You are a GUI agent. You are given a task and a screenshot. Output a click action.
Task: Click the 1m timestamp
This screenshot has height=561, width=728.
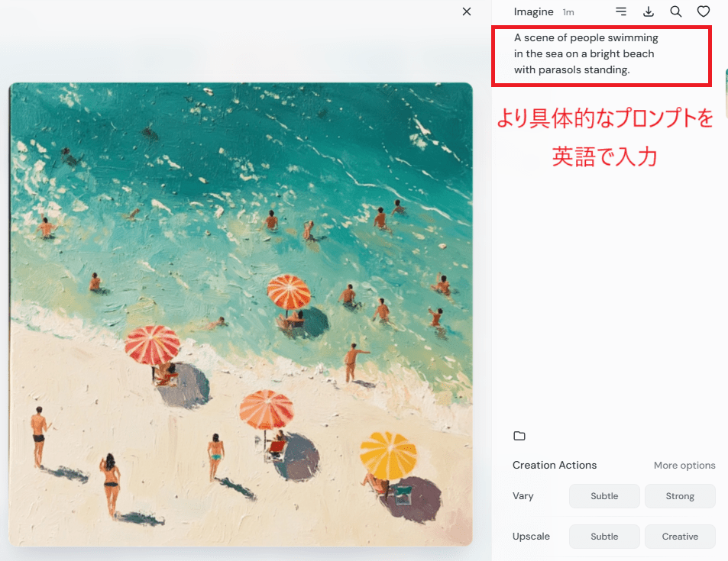tap(568, 12)
